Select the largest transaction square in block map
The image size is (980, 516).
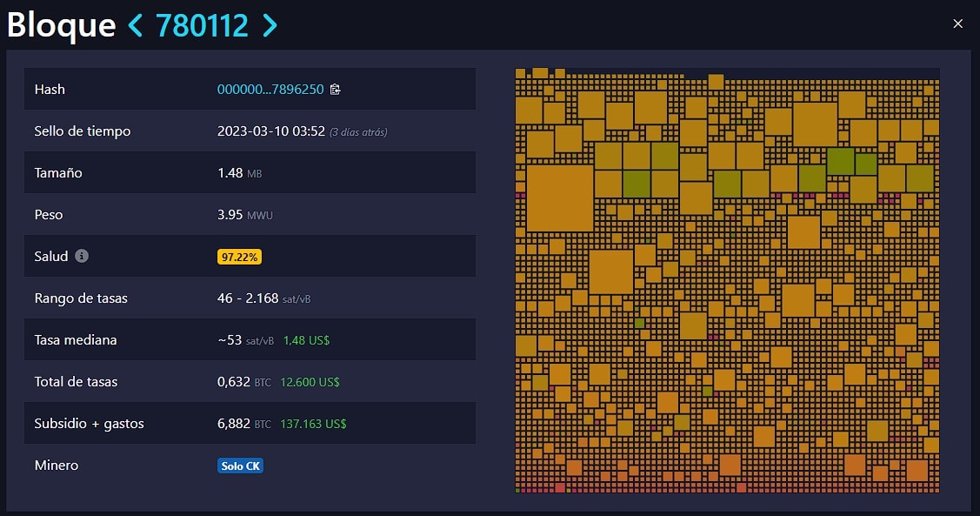tap(560, 198)
